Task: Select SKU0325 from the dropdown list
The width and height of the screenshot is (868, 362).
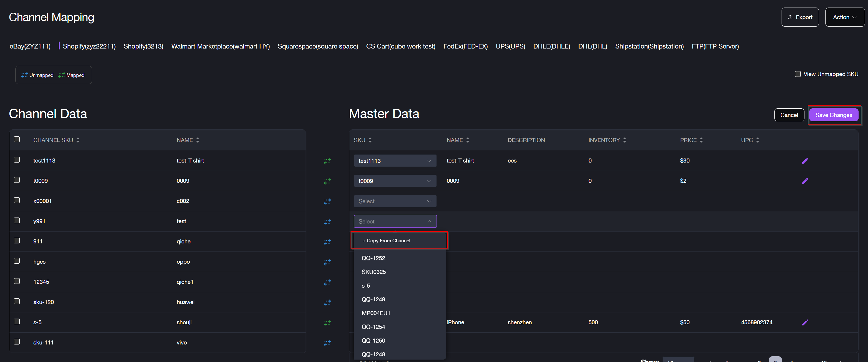Action: pos(374,272)
